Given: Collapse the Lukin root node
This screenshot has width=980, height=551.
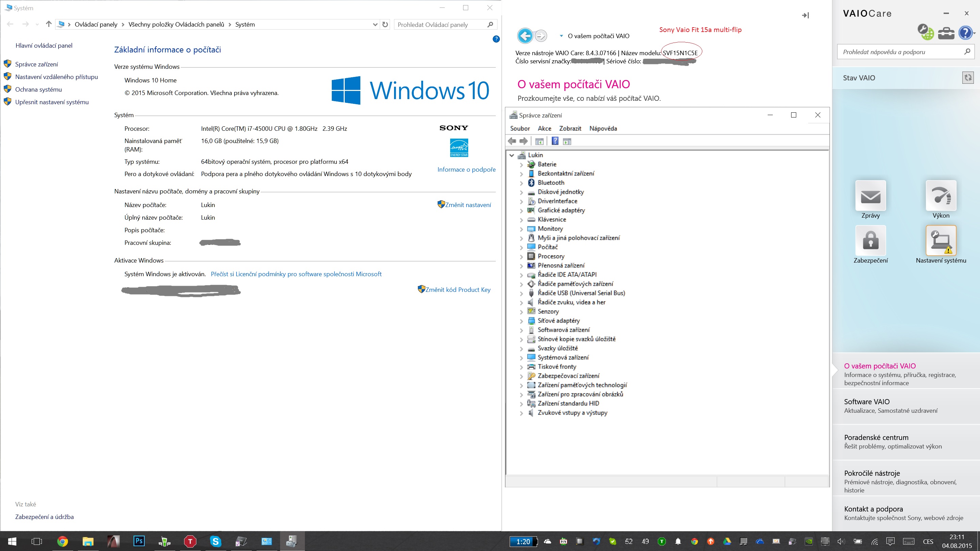Looking at the screenshot, I should tap(512, 155).
